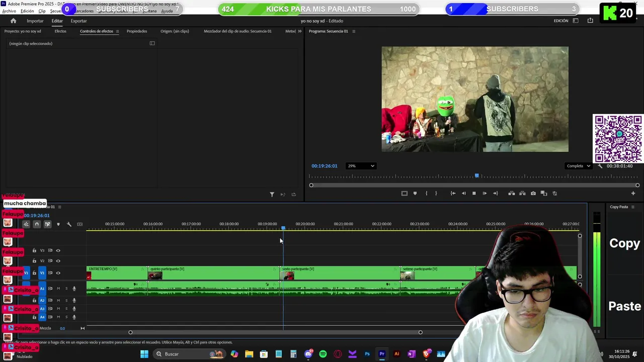Switch to Exportar mode
Image resolution: width=644 pixels, height=362 pixels.
pyautogui.click(x=78, y=21)
